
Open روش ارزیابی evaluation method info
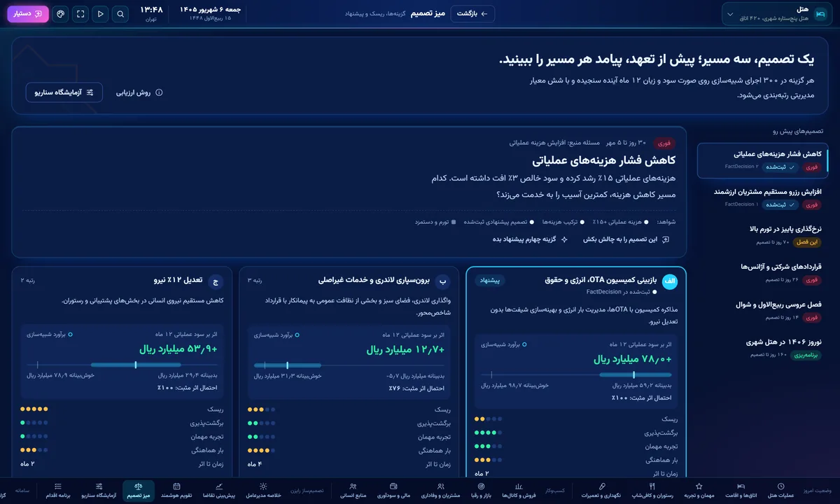(139, 92)
